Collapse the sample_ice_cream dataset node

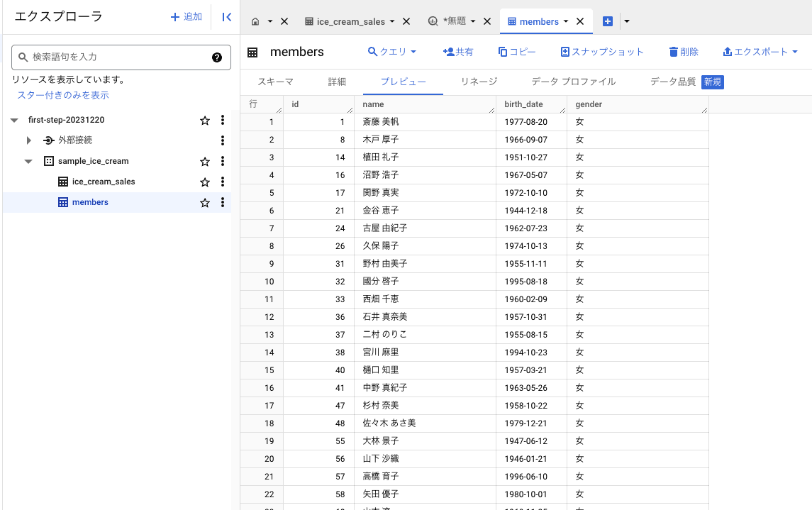coord(28,161)
